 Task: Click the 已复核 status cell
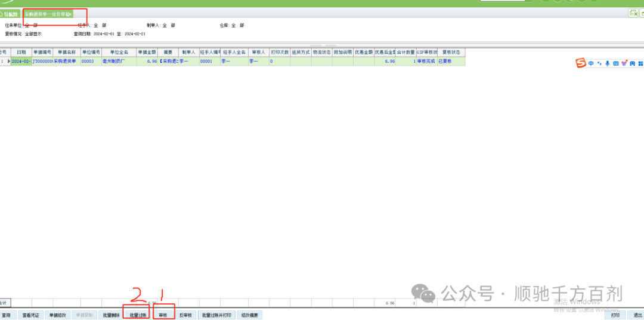tap(451, 61)
